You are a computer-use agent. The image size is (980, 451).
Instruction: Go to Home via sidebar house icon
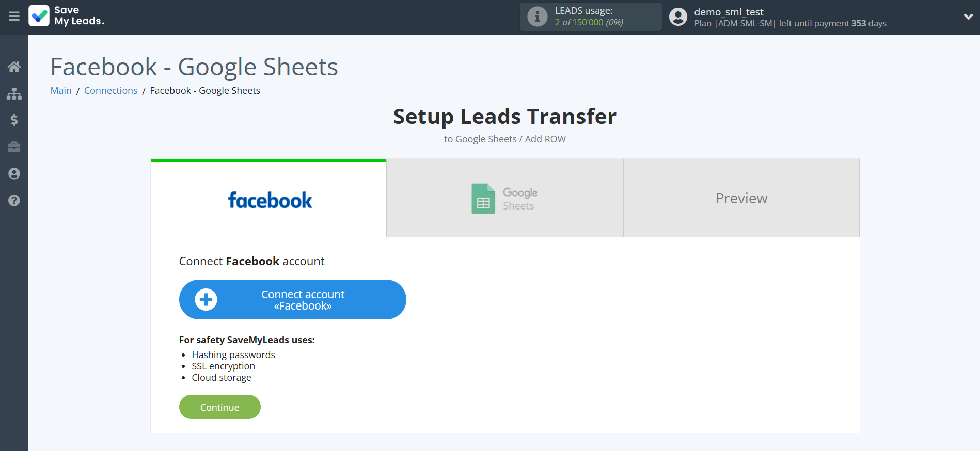(14, 67)
